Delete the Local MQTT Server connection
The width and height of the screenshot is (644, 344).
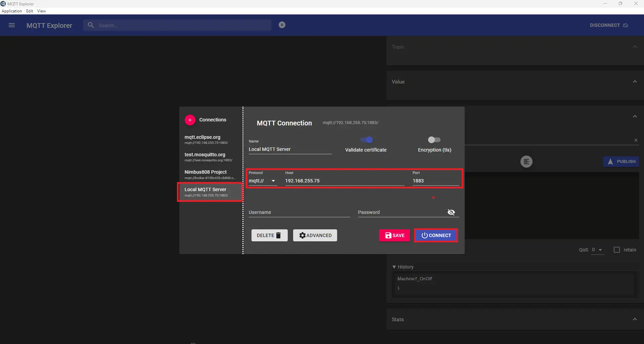(269, 235)
